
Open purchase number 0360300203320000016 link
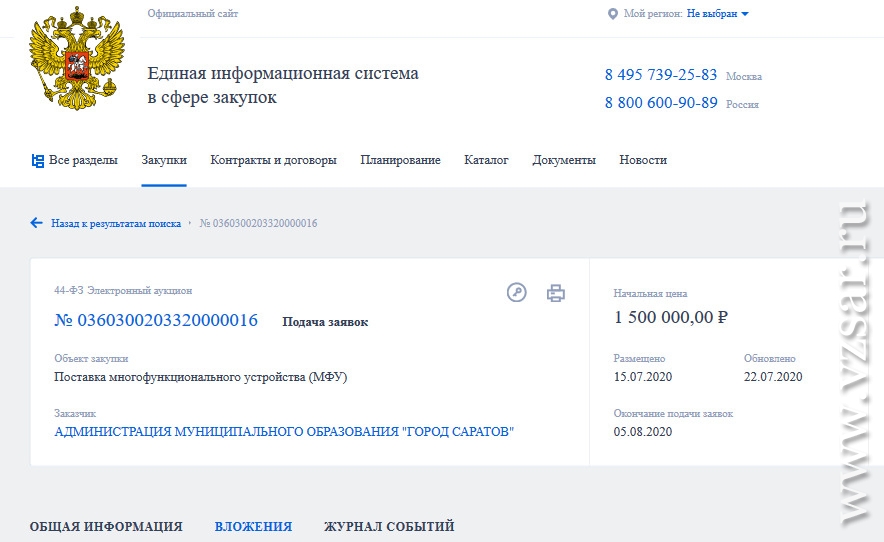[x=156, y=320]
